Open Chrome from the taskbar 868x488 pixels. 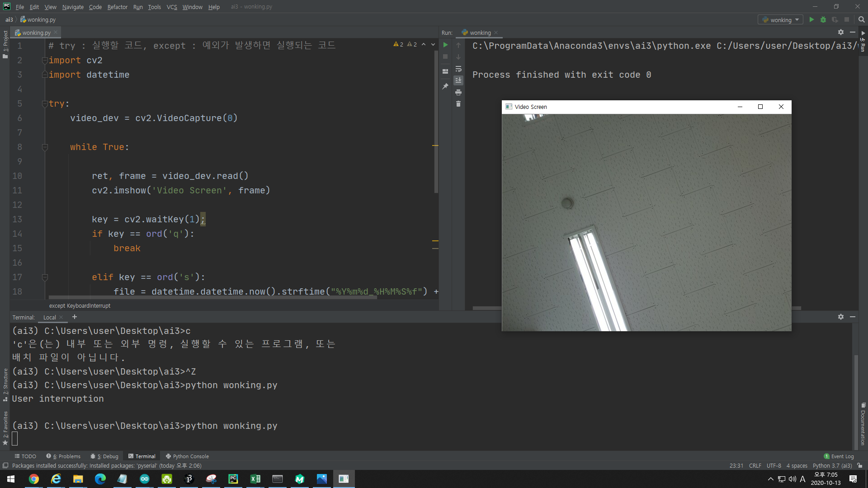[x=34, y=479]
